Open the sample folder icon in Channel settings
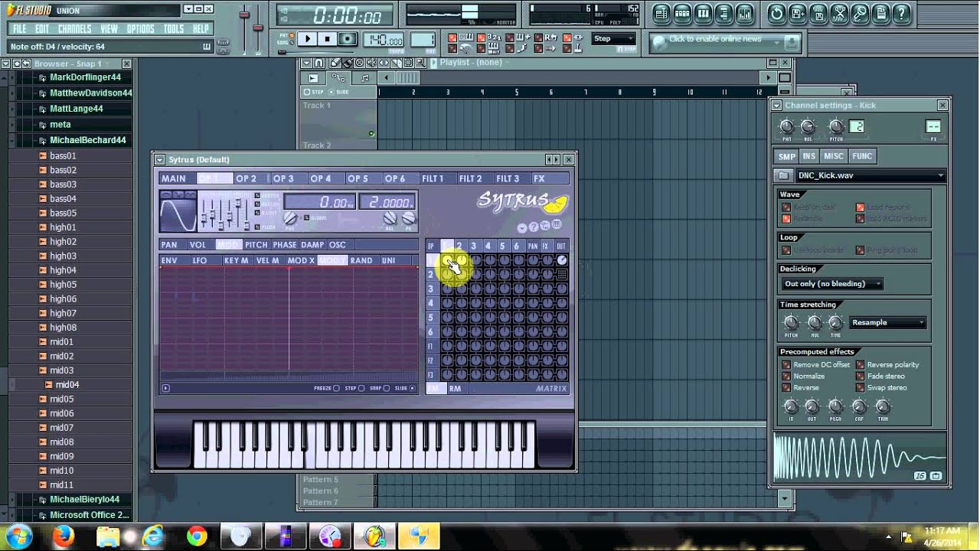Screen dimensions: 980x551 point(783,175)
